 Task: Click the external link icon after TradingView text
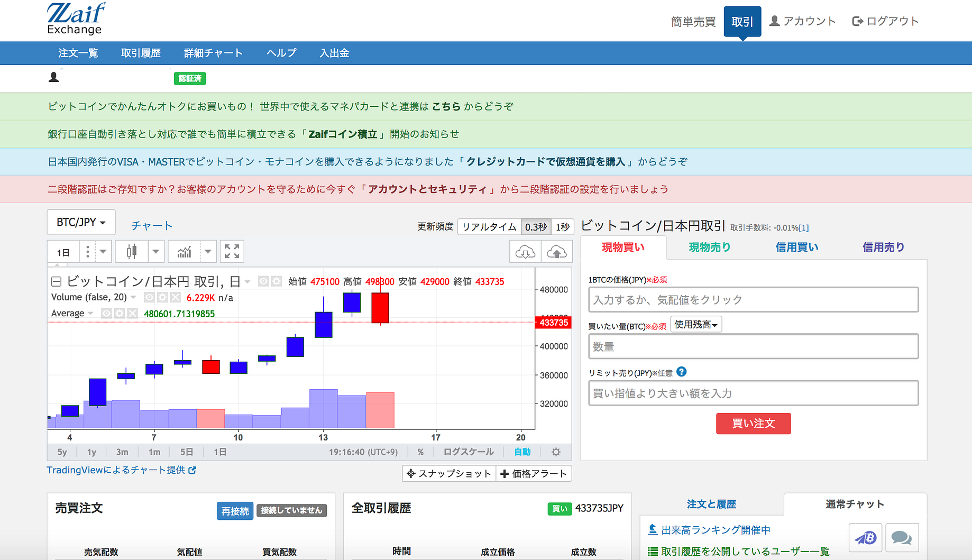(192, 470)
